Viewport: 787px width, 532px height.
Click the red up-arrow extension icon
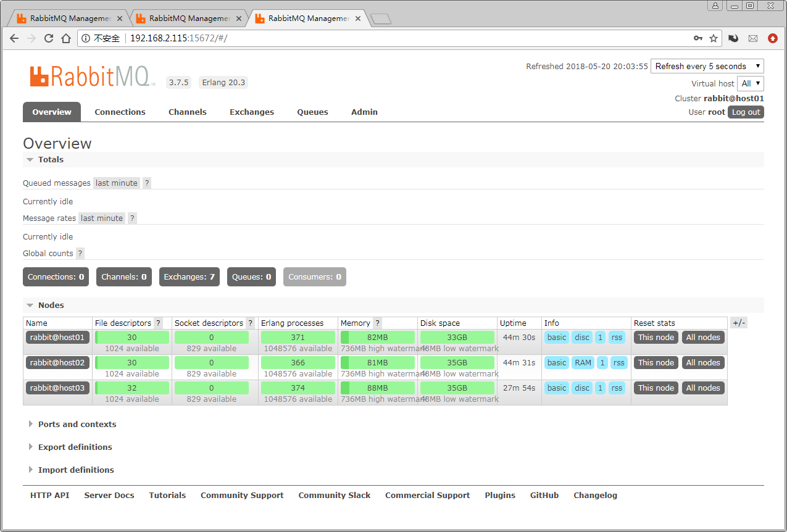773,38
